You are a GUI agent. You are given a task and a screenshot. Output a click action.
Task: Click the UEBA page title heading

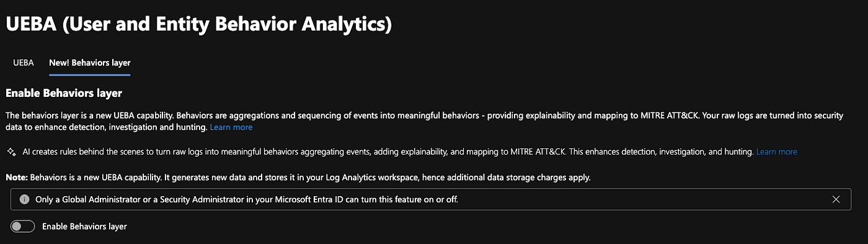tap(198, 25)
